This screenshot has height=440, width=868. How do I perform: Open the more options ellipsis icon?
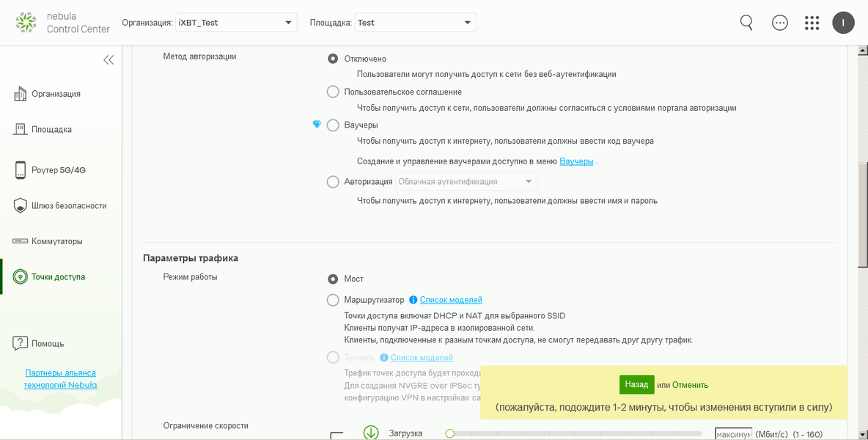780,23
